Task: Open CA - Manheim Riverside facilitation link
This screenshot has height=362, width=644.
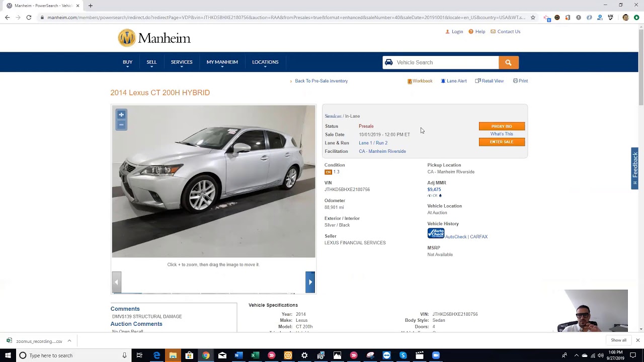Action: (382, 151)
